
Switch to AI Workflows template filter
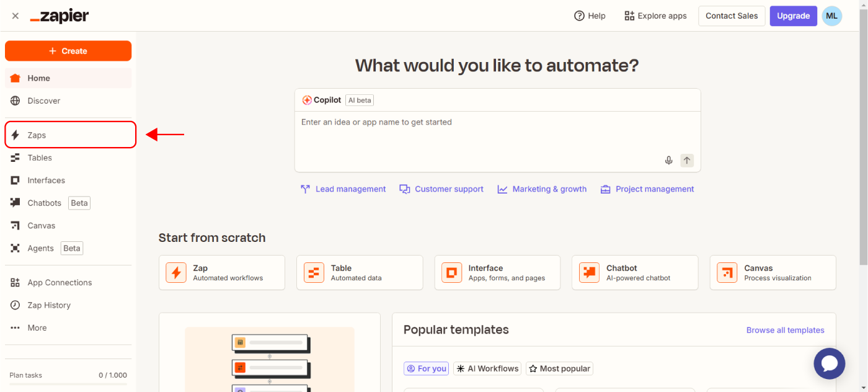(x=487, y=368)
